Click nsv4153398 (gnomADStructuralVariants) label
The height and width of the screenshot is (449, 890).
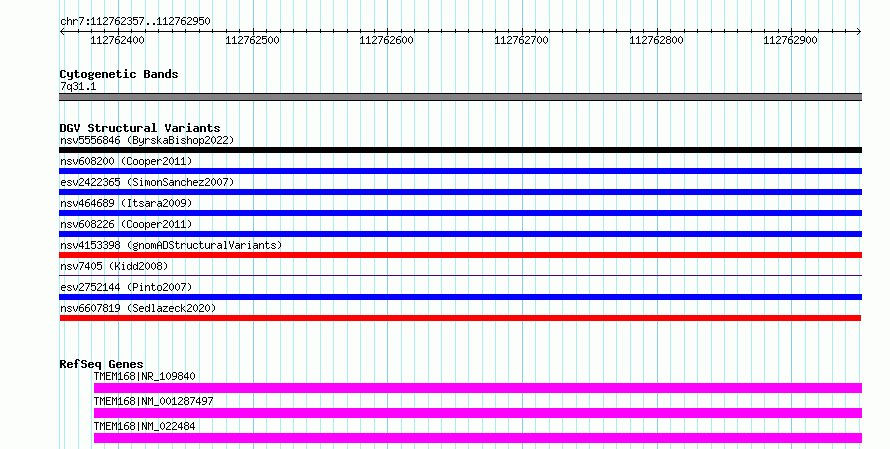[x=171, y=245]
